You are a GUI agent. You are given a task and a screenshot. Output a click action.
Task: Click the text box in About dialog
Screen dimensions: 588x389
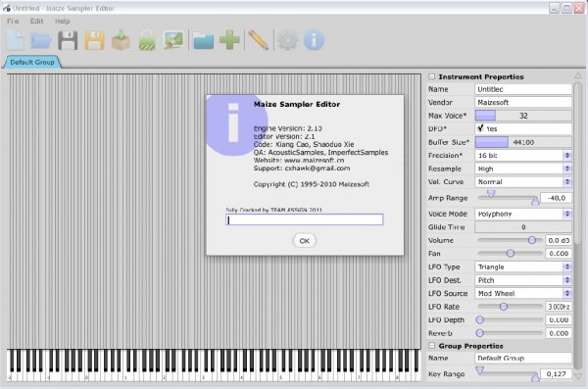[x=305, y=219]
